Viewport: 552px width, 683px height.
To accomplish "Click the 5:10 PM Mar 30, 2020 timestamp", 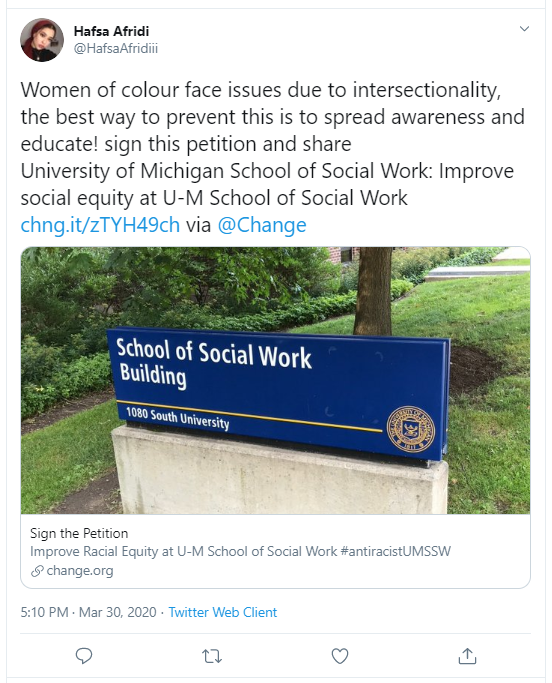I will [x=88, y=612].
